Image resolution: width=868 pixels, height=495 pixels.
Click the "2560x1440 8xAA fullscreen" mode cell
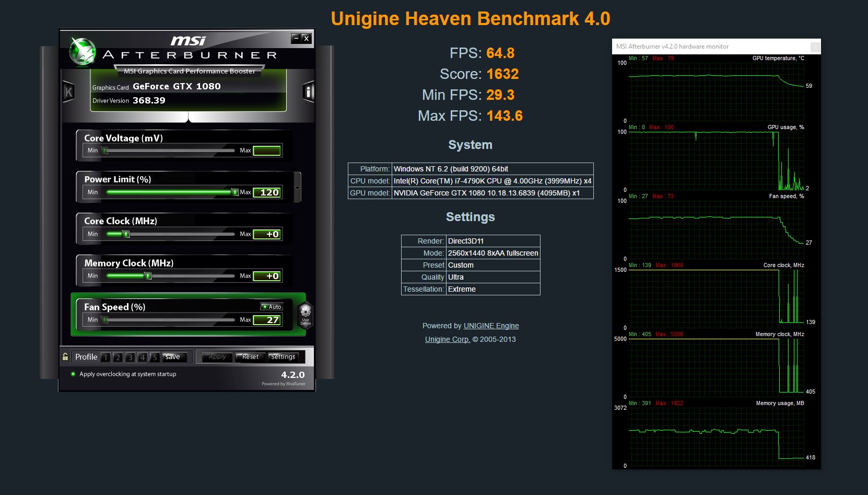pyautogui.click(x=493, y=253)
